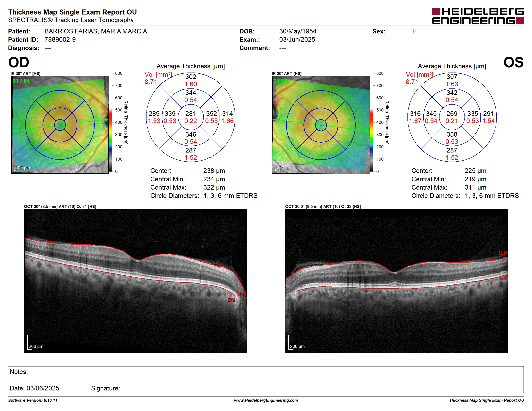Click the BM label on OD B-scan

231,300
